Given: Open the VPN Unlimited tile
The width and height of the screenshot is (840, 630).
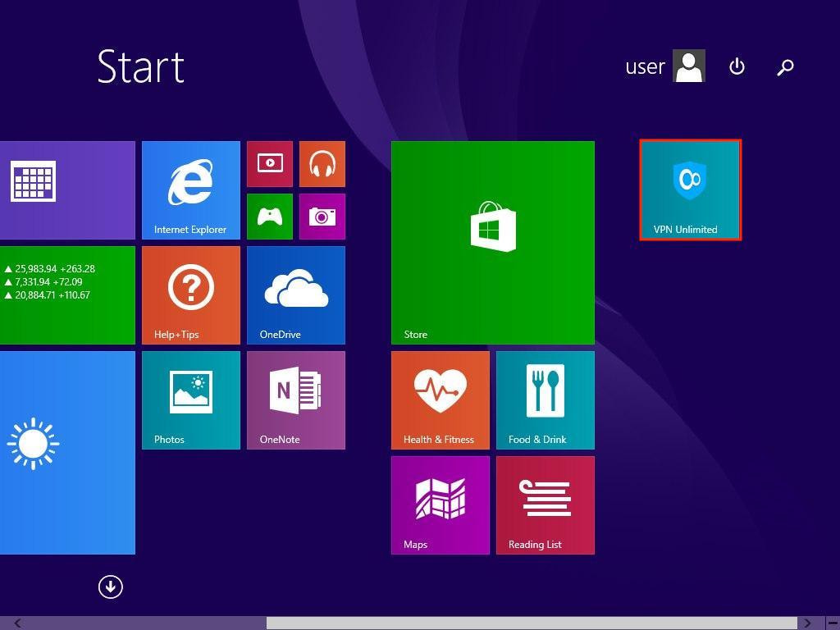Looking at the screenshot, I should pyautogui.click(x=690, y=189).
